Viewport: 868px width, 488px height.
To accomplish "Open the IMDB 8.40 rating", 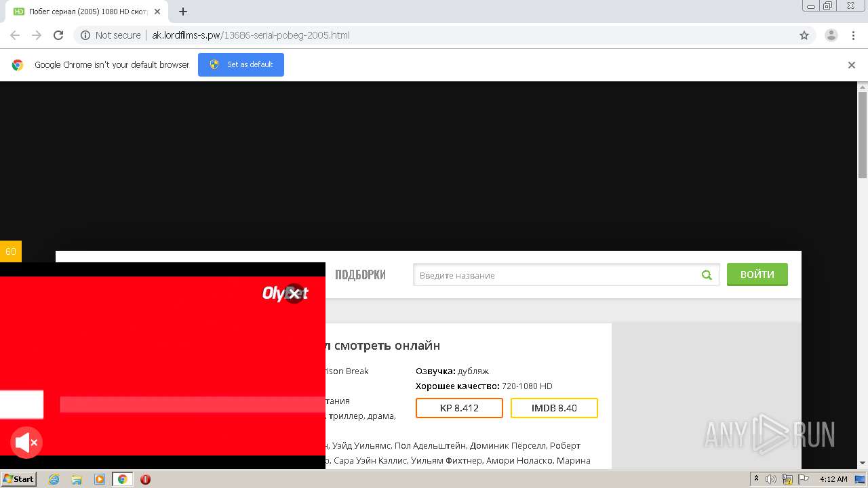I will pyautogui.click(x=554, y=408).
